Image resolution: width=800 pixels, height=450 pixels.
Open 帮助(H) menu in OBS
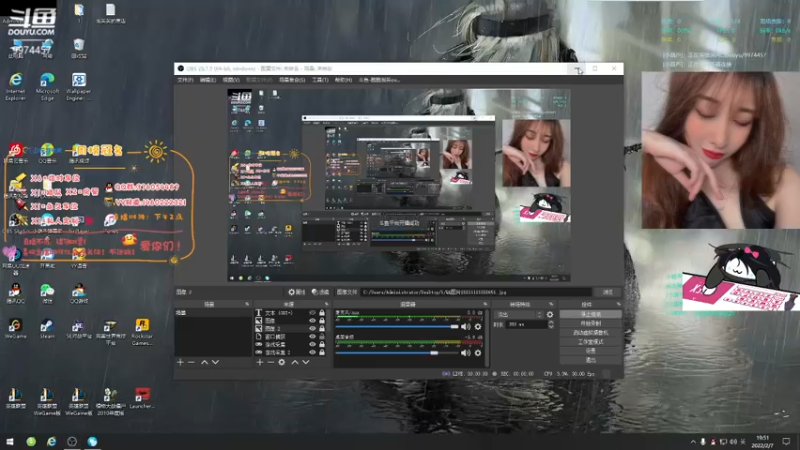[343, 80]
